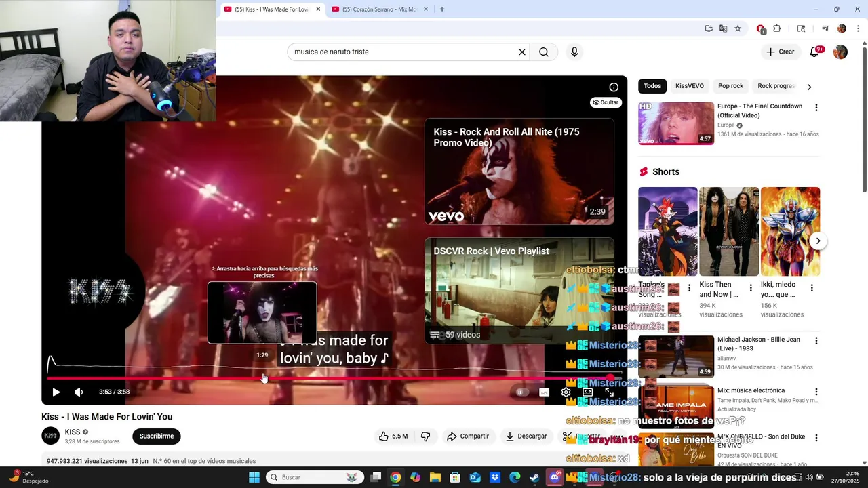Translate this page icon
Image resolution: width=868 pixels, height=488 pixels.
coord(723,28)
